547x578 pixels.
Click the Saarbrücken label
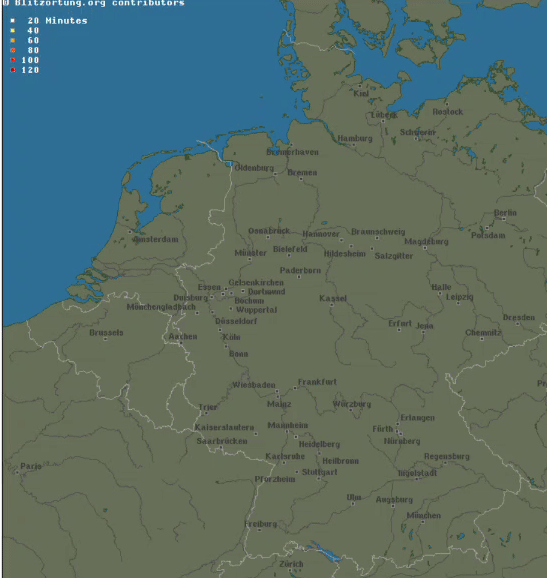pos(222,441)
